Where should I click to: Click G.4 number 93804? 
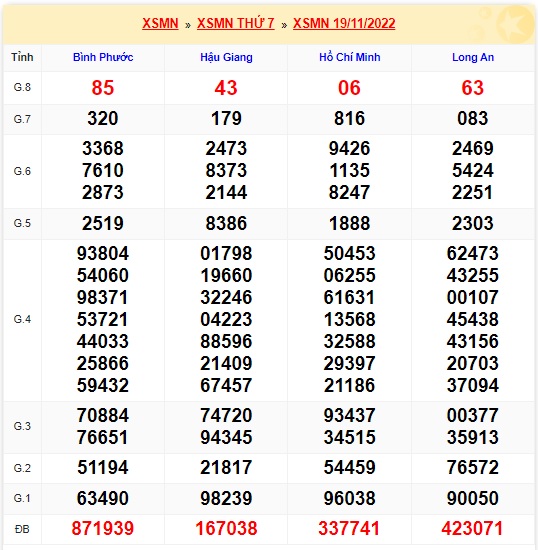(103, 253)
